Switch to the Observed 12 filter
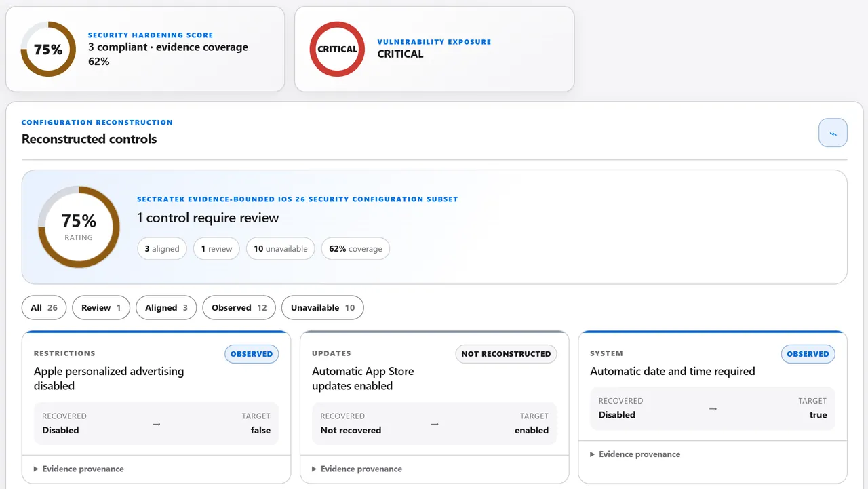Viewport: 868px width, 489px height. (x=239, y=307)
